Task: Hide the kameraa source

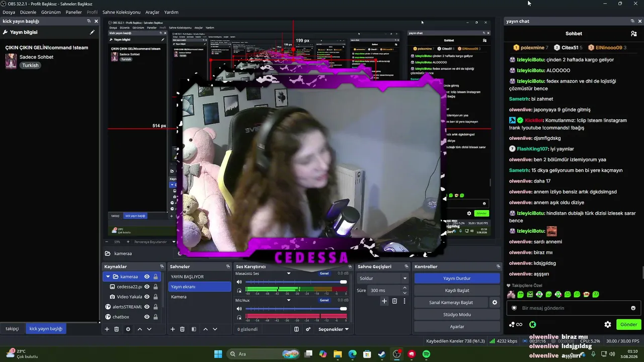Action: click(x=147, y=277)
